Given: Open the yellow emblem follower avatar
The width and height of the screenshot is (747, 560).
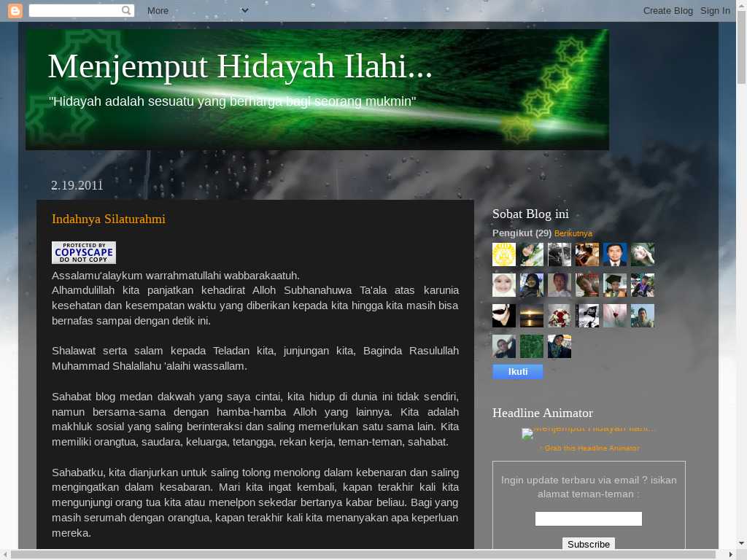Looking at the screenshot, I should pyautogui.click(x=504, y=254).
